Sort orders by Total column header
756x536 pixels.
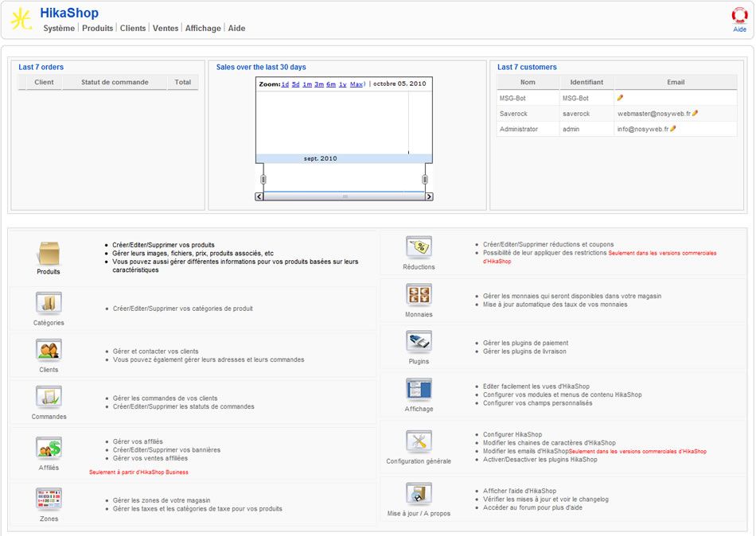pos(183,82)
